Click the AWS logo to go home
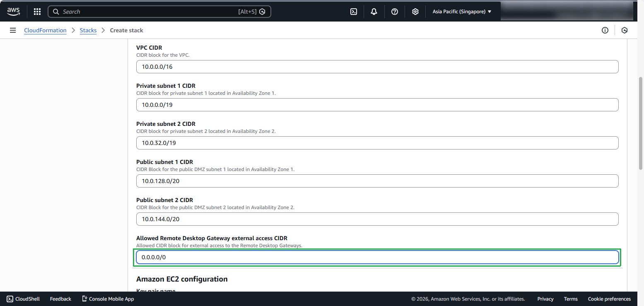The height and width of the screenshot is (306, 644). point(13,11)
